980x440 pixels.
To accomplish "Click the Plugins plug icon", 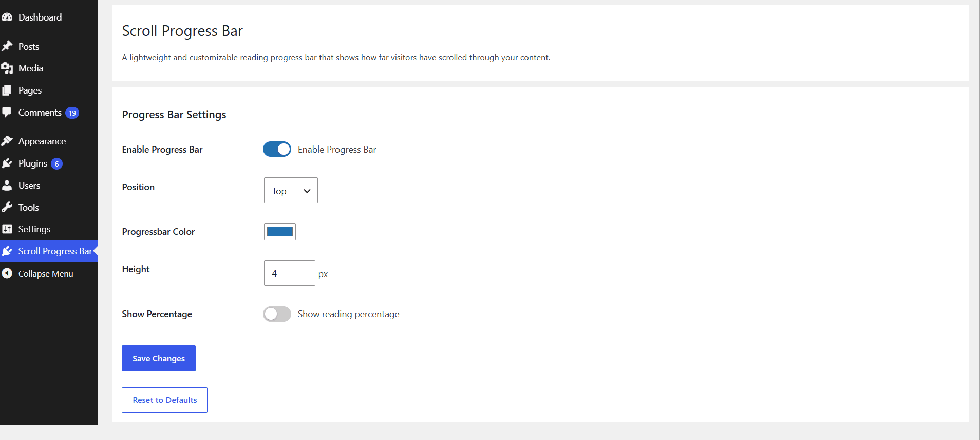I will coord(7,163).
